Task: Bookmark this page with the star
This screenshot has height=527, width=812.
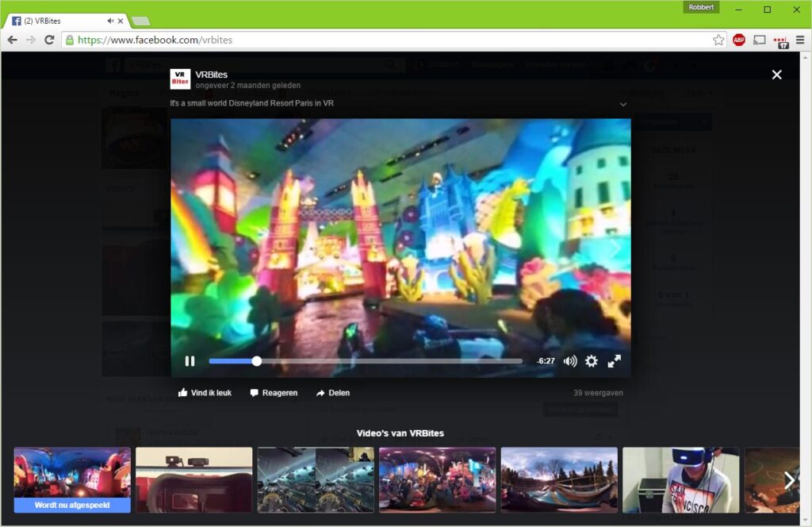Action: tap(718, 40)
